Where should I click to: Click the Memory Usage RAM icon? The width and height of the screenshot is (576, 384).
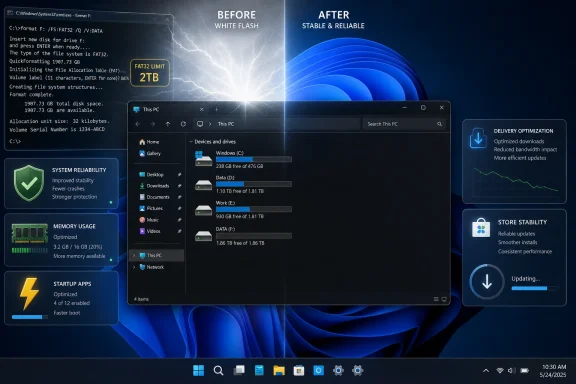coord(29,234)
